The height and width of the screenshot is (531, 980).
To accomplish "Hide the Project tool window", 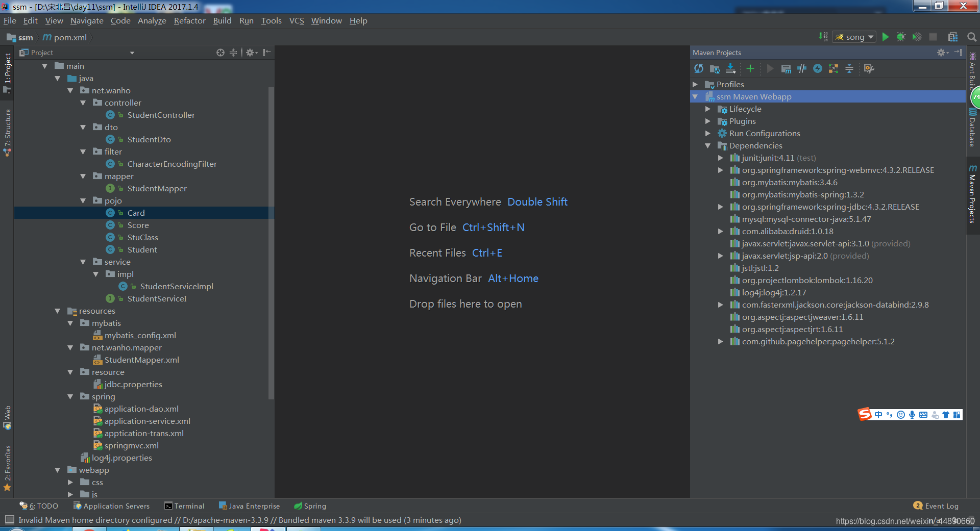I will point(266,53).
